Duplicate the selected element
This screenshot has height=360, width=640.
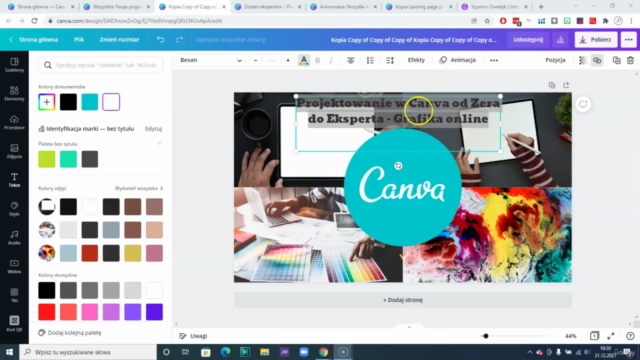[616, 60]
